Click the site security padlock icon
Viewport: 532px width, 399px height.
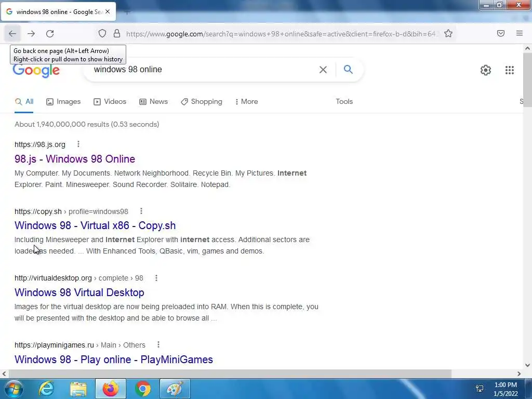117,33
